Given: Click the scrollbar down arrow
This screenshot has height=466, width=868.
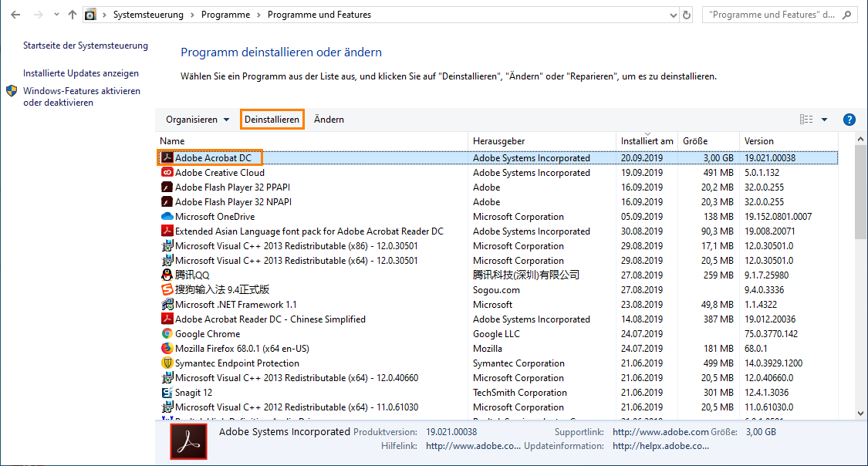Looking at the screenshot, I should (860, 414).
